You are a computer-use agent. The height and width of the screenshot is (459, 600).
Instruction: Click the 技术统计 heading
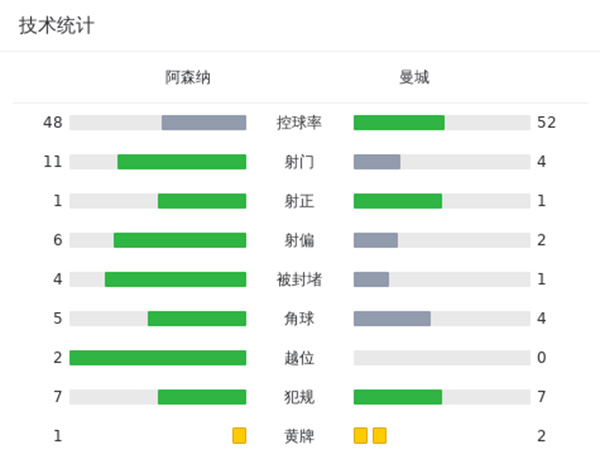coord(57,26)
